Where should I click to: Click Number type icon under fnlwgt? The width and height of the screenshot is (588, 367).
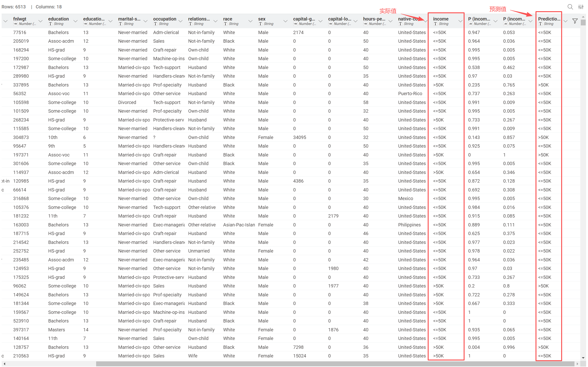point(15,24)
